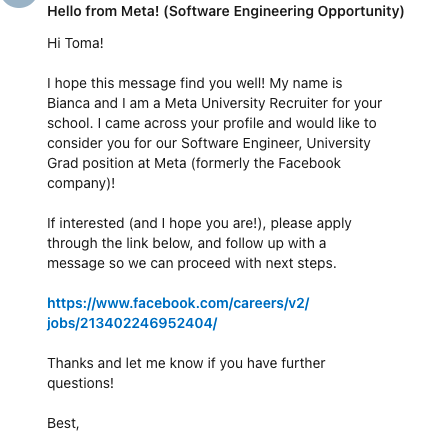Click the "through the link below" text

click(120, 243)
